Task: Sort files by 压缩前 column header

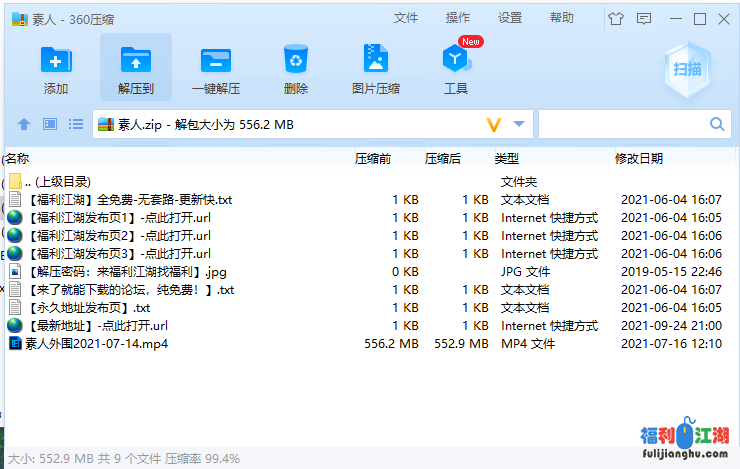Action: click(x=372, y=158)
